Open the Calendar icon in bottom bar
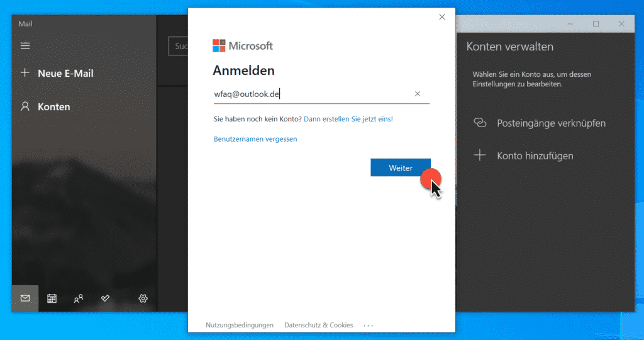Screen dimensions: 644x340 [x=52, y=298]
